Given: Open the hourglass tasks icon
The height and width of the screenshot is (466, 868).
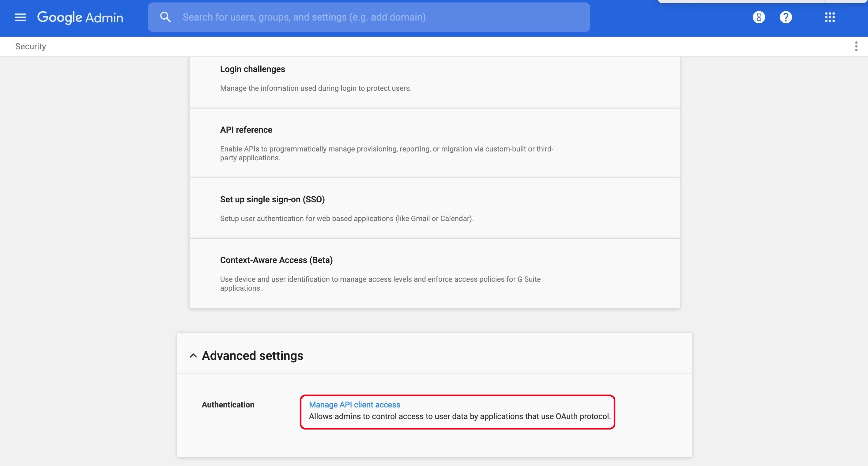Looking at the screenshot, I should click(759, 17).
